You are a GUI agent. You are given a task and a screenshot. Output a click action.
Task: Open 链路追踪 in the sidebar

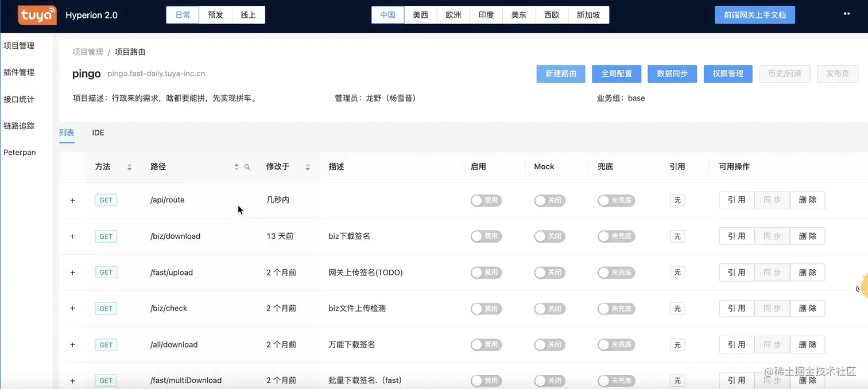(19, 126)
